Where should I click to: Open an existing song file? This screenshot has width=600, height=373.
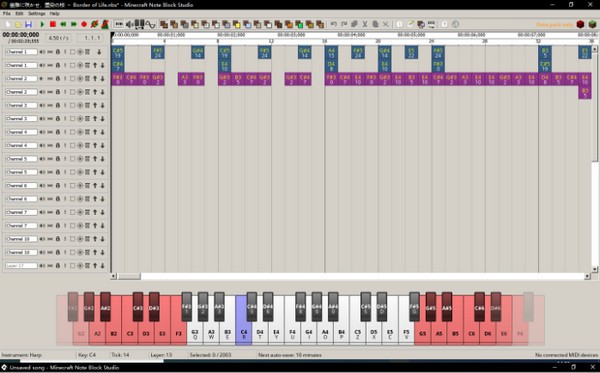(x=18, y=24)
